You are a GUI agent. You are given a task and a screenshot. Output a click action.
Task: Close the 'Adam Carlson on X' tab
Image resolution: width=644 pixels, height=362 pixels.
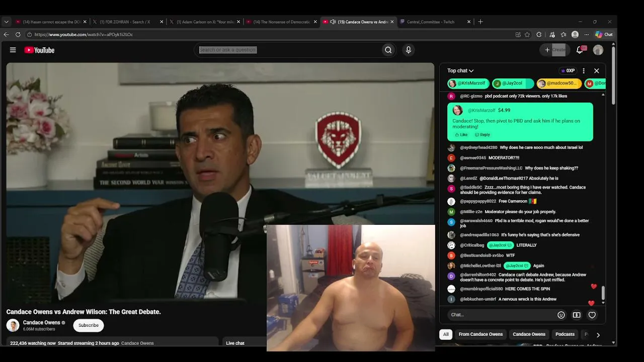click(238, 22)
